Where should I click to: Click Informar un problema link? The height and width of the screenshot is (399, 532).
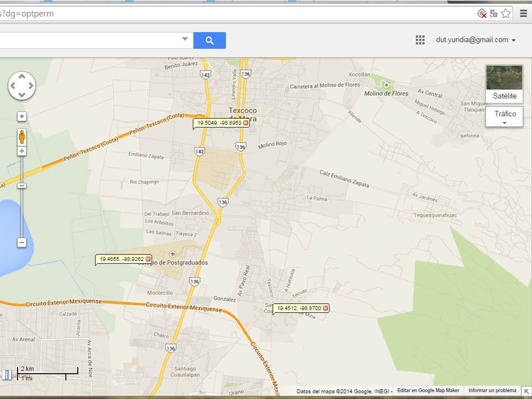[x=492, y=391]
